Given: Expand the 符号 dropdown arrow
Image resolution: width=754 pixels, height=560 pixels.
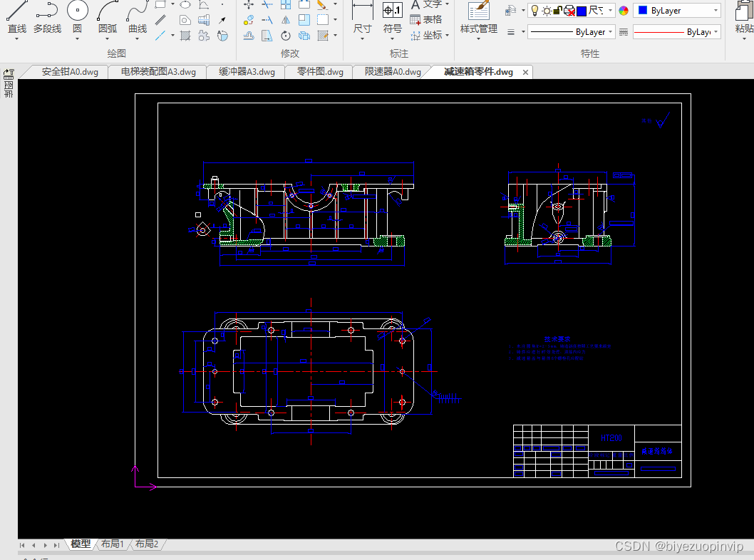Looking at the screenshot, I should tap(393, 38).
